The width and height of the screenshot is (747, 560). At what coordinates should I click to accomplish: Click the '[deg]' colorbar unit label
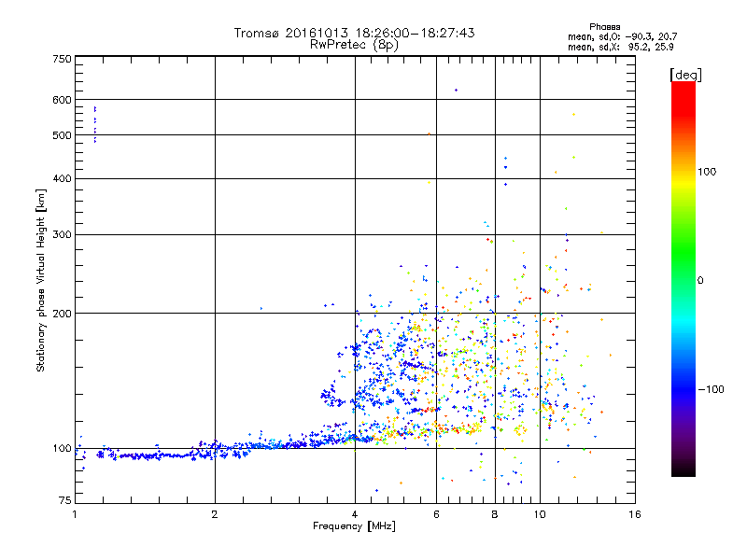pos(685,75)
